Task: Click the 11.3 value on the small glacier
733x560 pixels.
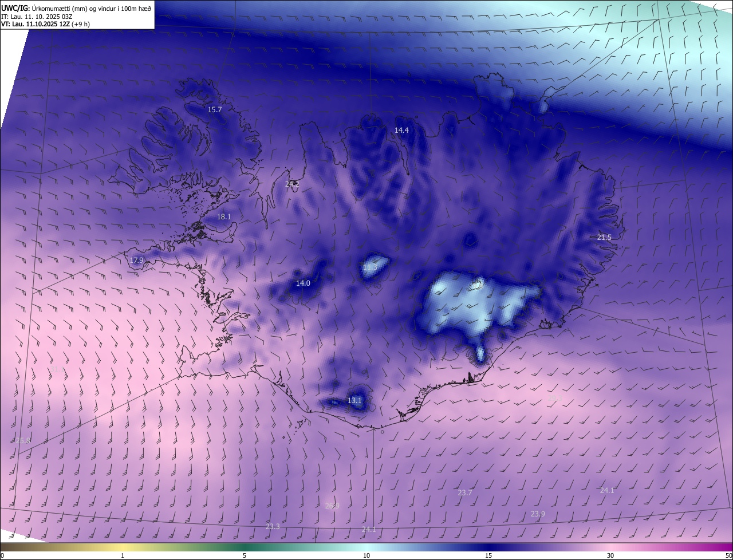Action: tap(370, 267)
